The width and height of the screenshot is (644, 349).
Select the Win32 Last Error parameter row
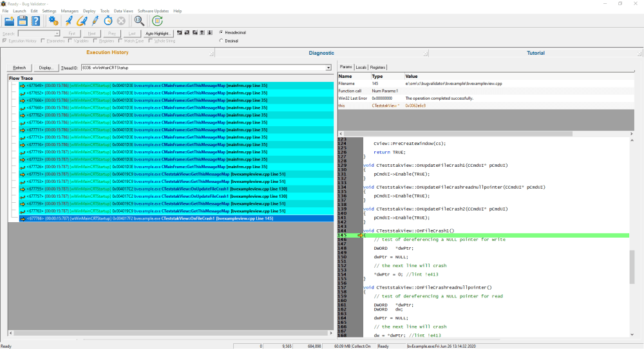tap(486, 99)
